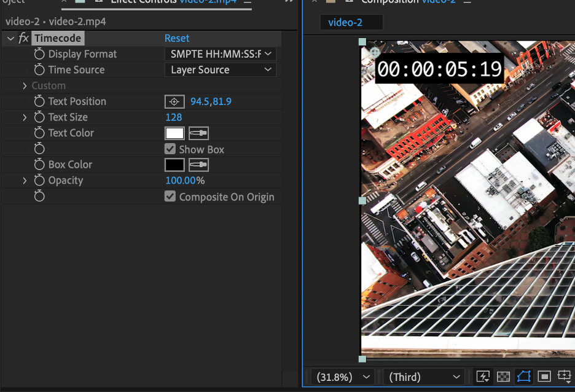Toggle mask and shape path visibility

point(523,377)
